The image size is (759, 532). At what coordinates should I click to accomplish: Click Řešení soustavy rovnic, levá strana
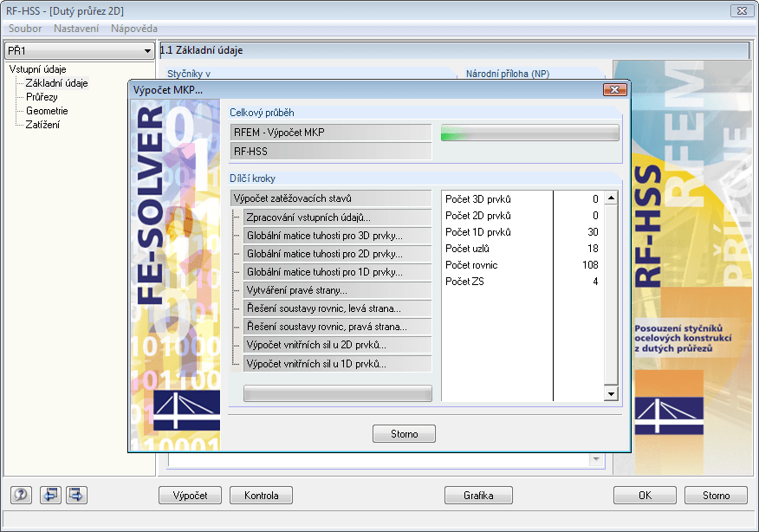click(x=337, y=308)
